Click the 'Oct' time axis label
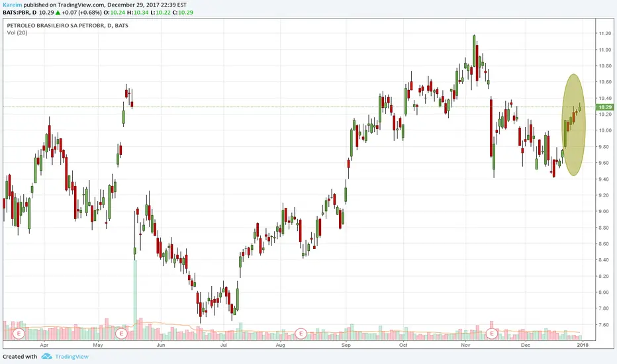This screenshot has width=617, height=364. (403, 345)
